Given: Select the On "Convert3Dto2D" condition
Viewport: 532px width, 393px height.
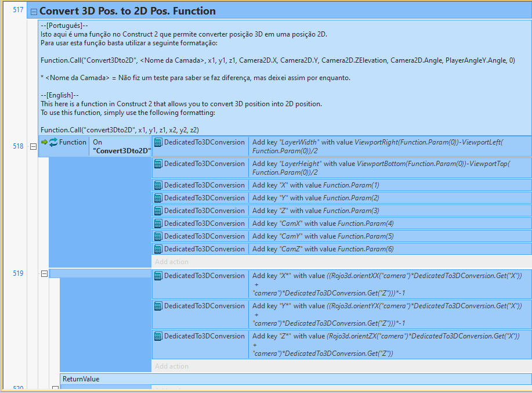Looking at the screenshot, I should 120,146.
